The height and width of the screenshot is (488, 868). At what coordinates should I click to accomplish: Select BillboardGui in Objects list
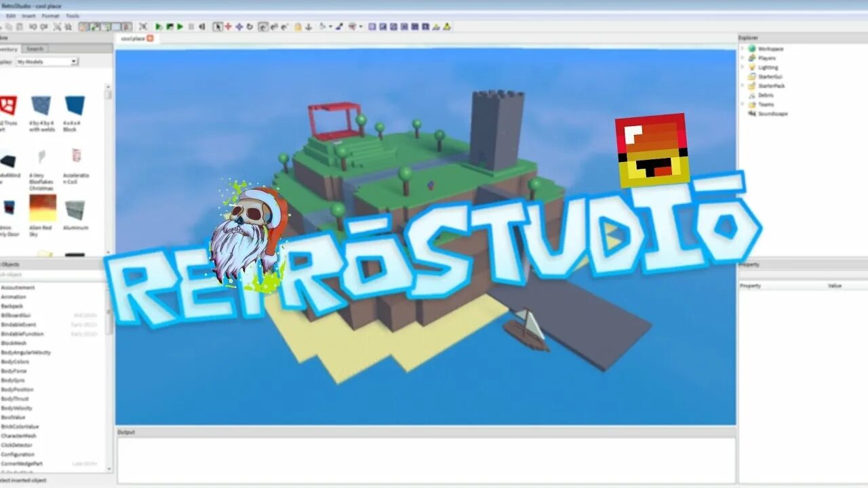[x=16, y=315]
